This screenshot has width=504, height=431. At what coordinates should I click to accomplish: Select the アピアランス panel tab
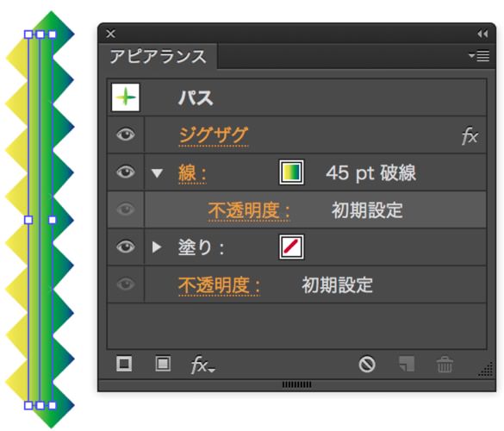coord(158,57)
